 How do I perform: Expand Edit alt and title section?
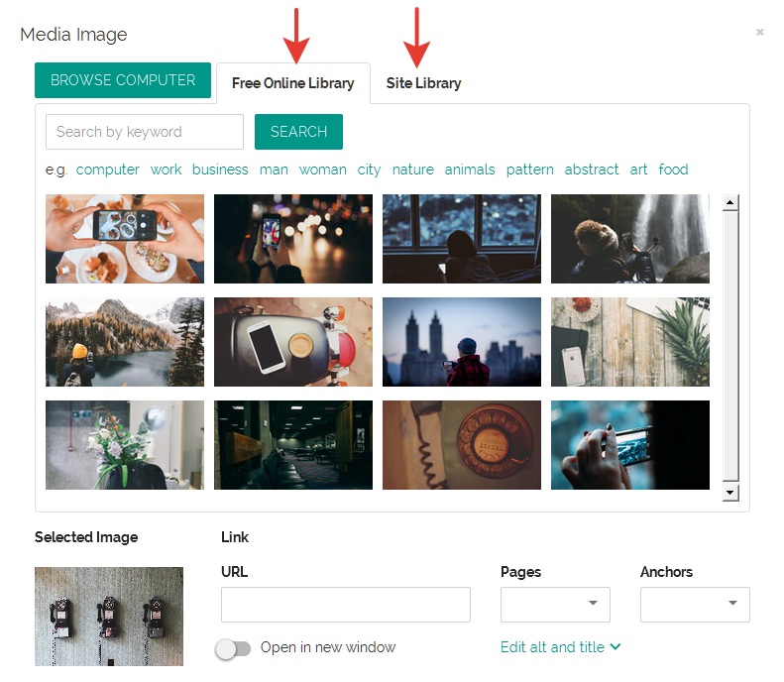[560, 647]
